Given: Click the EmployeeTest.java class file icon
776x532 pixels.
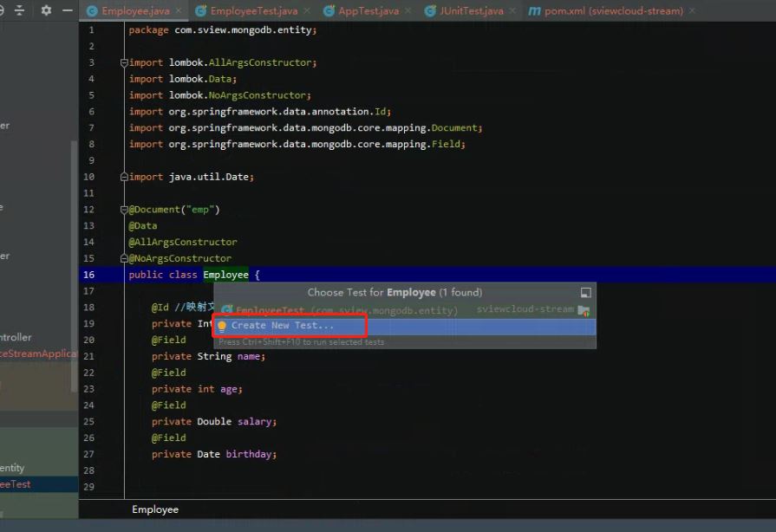Looking at the screenshot, I should [x=200, y=11].
